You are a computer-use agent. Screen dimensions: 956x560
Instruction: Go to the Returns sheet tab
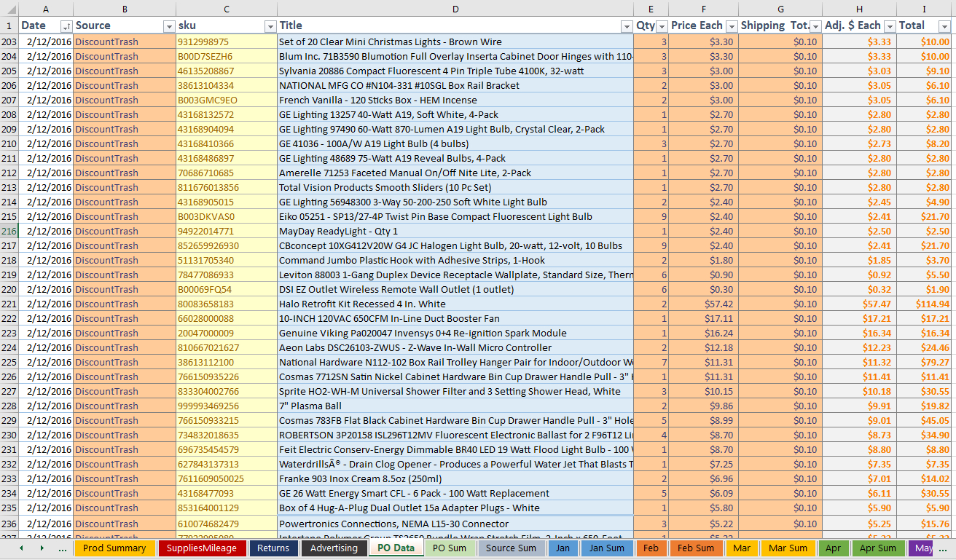pos(273,548)
